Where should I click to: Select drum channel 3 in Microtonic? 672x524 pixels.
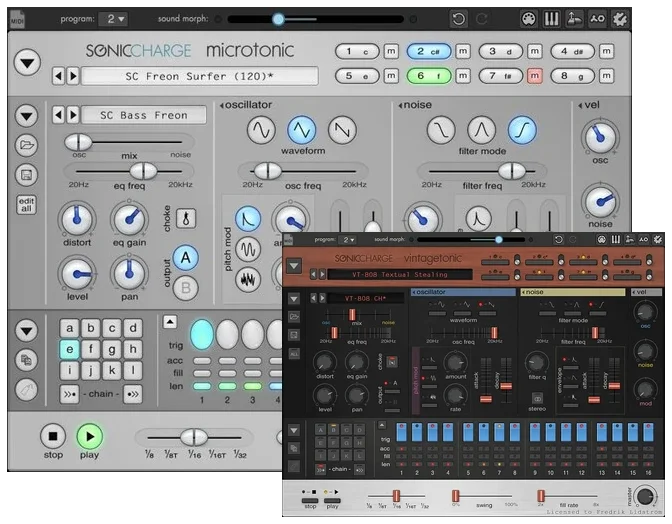(501, 51)
